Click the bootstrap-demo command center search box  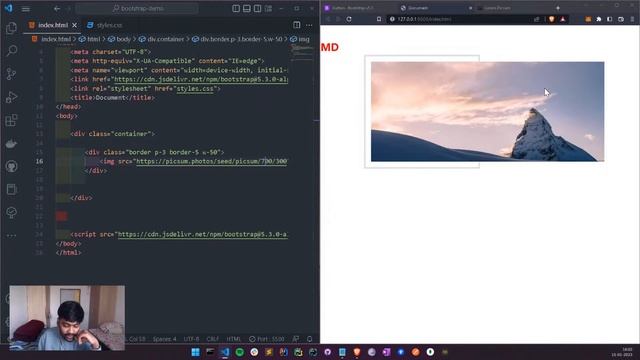[137, 9]
